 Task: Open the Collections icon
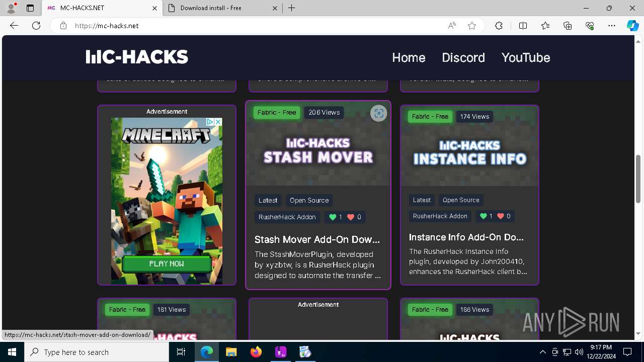click(x=568, y=26)
